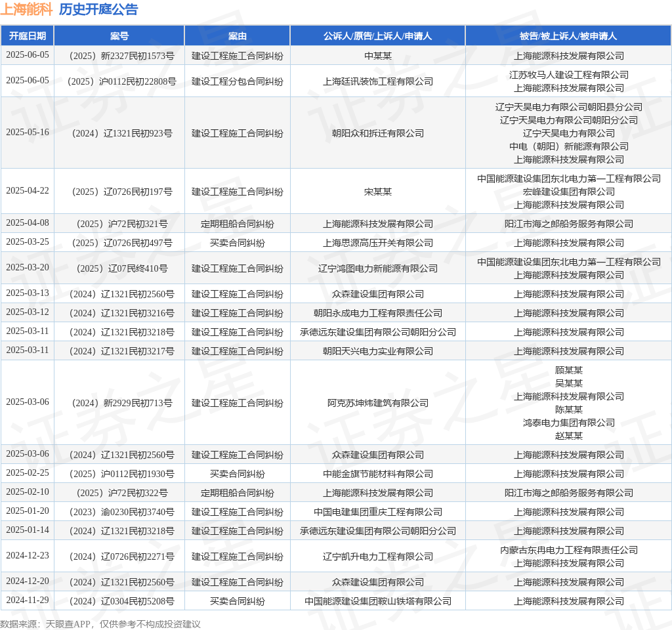Click the date 2025-03-20
This screenshot has width=672, height=630.
[x=28, y=267]
